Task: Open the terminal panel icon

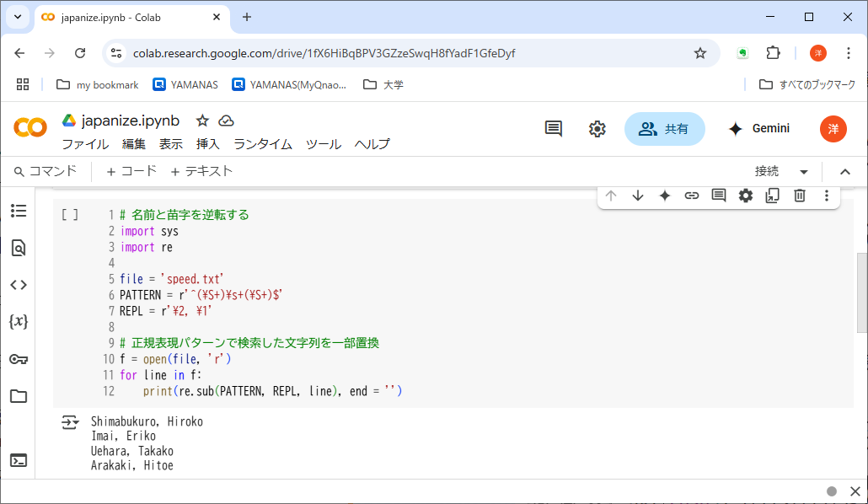Action: pos(19,460)
